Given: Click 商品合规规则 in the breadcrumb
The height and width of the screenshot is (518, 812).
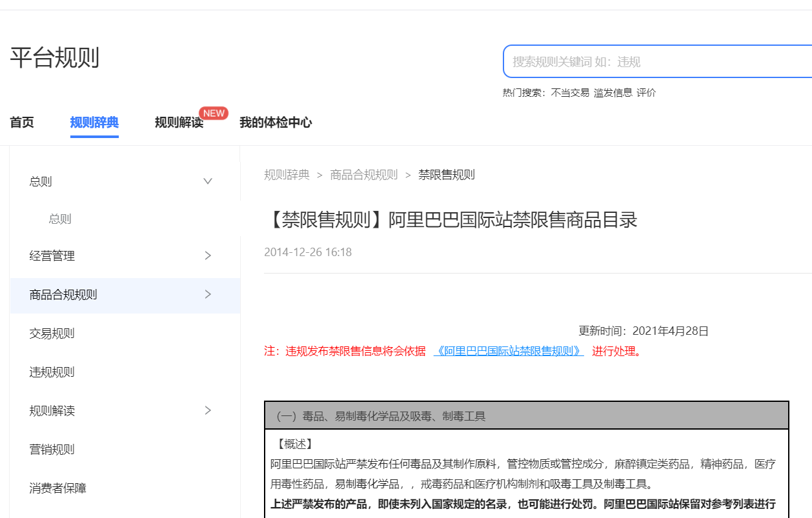Looking at the screenshot, I should pos(364,175).
